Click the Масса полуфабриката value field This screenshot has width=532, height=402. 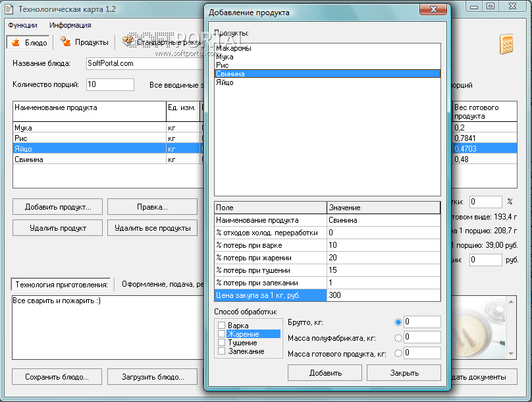point(422,337)
